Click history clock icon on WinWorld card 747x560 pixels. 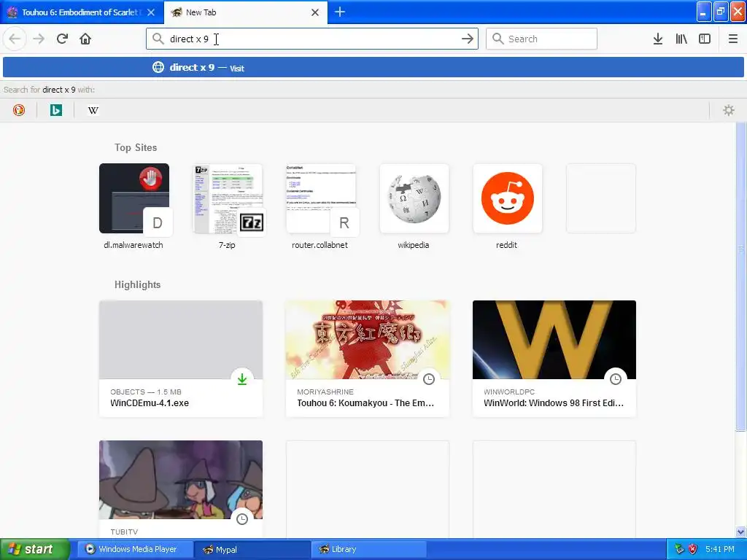[616, 379]
